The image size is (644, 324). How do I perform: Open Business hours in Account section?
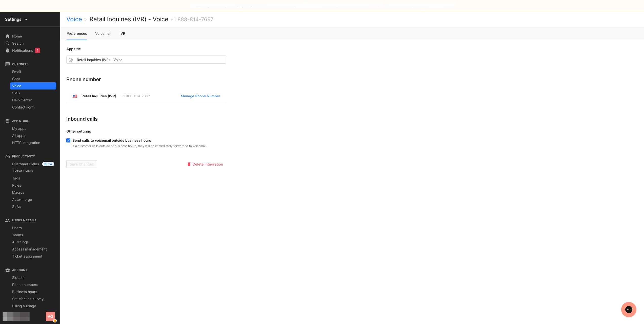click(x=25, y=292)
